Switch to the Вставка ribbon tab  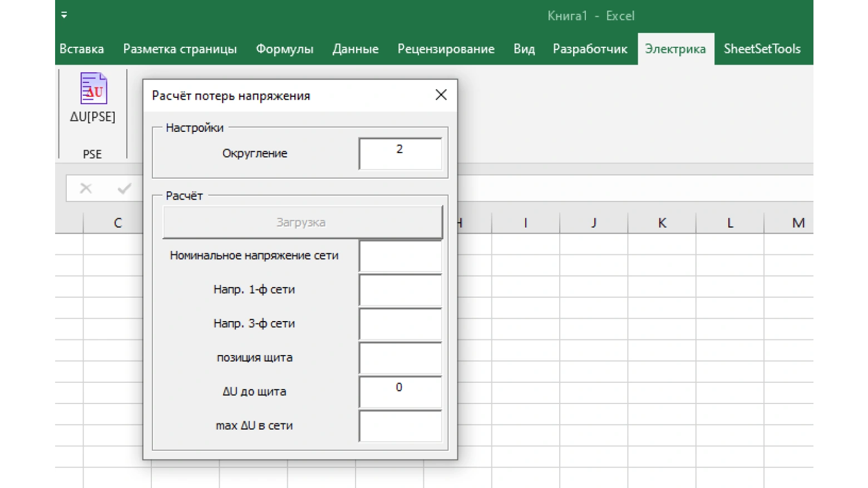82,49
